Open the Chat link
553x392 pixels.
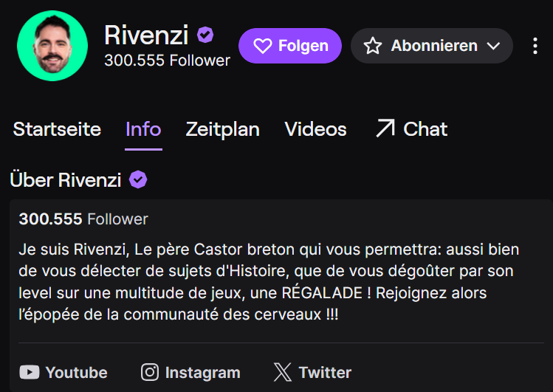[425, 129]
